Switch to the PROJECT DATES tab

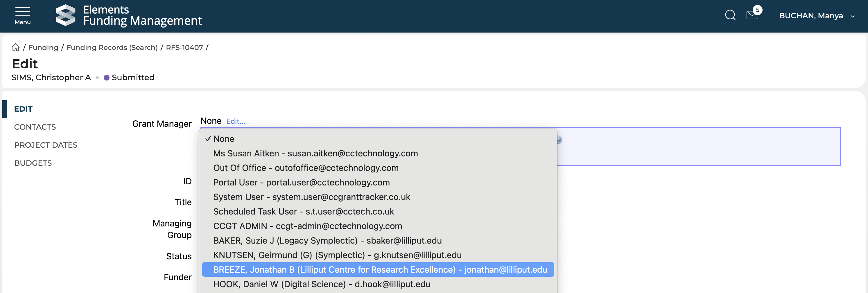(46, 145)
